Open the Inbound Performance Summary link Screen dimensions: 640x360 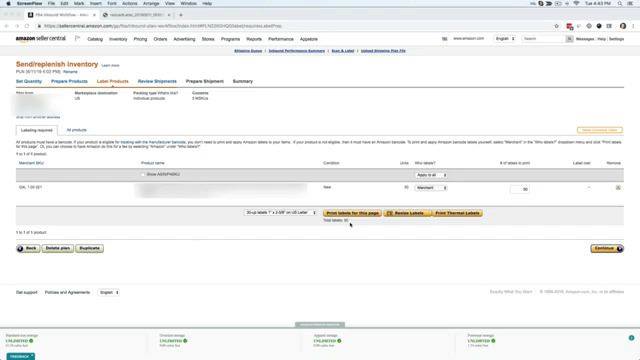(x=297, y=51)
